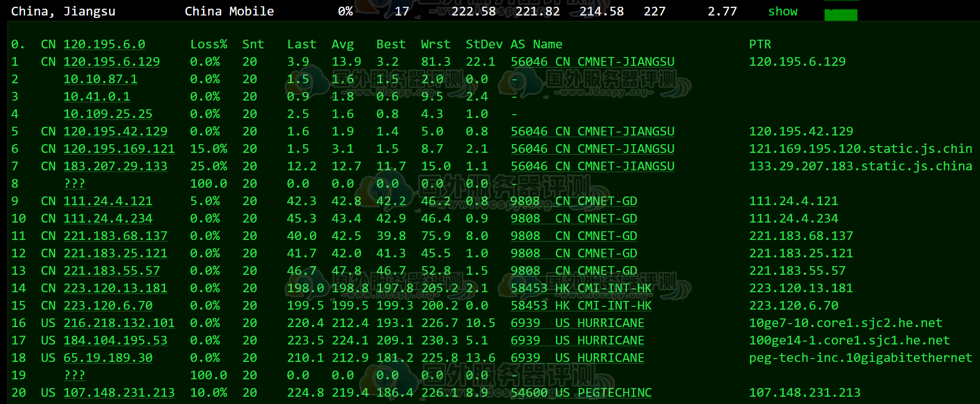
Task: Open AS link 56046 CN CMNET-JIANGSU in hop 6
Action: [593, 149]
